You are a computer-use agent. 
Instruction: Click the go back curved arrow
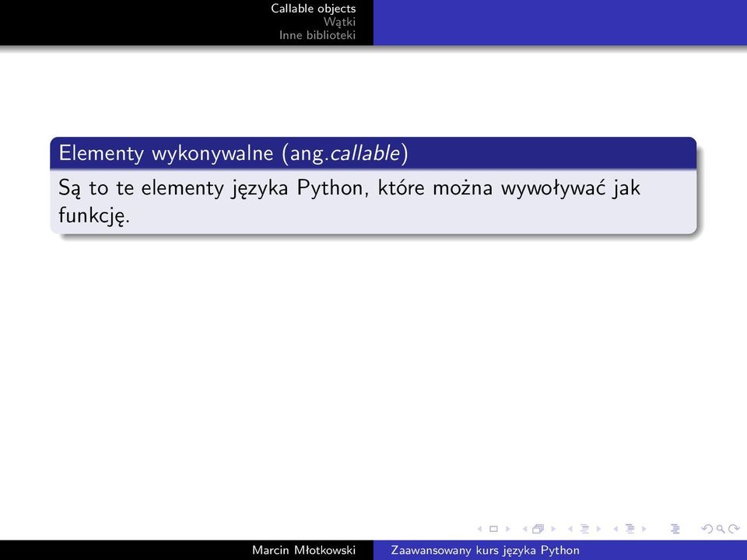tap(707, 529)
